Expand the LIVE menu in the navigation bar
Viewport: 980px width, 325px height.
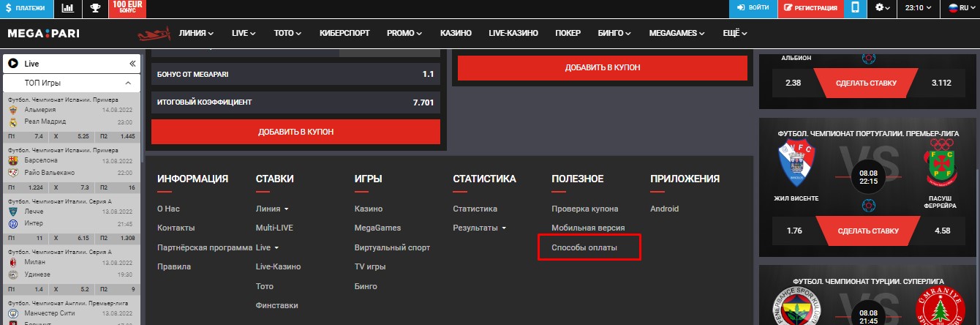point(244,34)
